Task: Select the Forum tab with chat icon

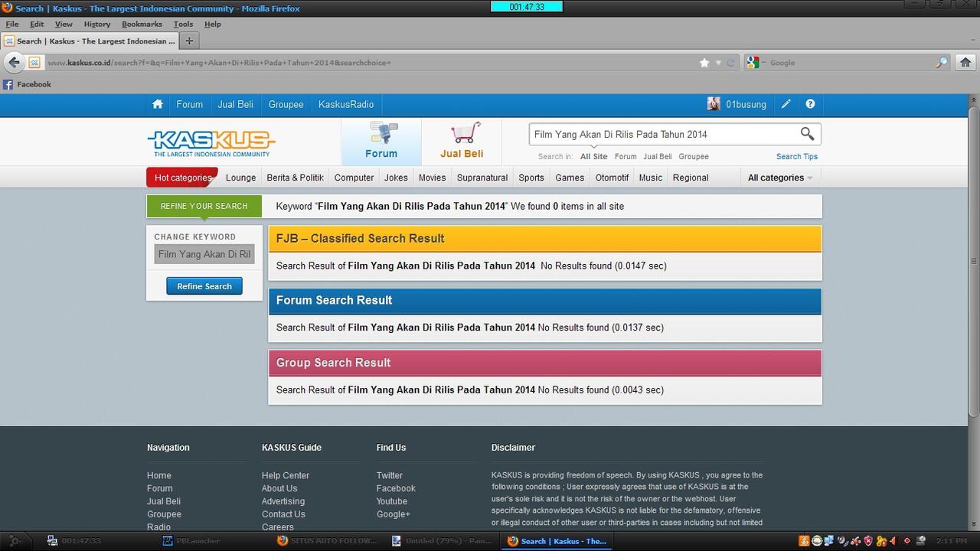Action: point(381,142)
